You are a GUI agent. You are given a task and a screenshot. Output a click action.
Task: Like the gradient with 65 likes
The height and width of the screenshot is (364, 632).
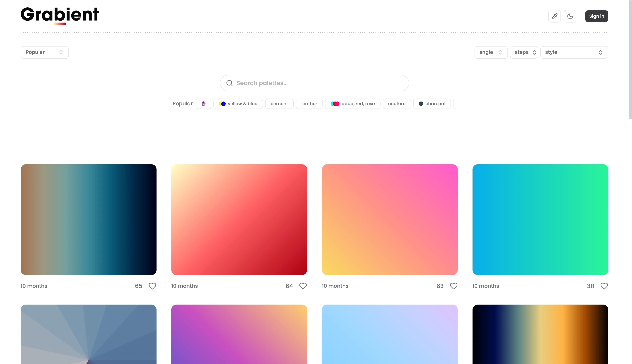click(x=152, y=286)
